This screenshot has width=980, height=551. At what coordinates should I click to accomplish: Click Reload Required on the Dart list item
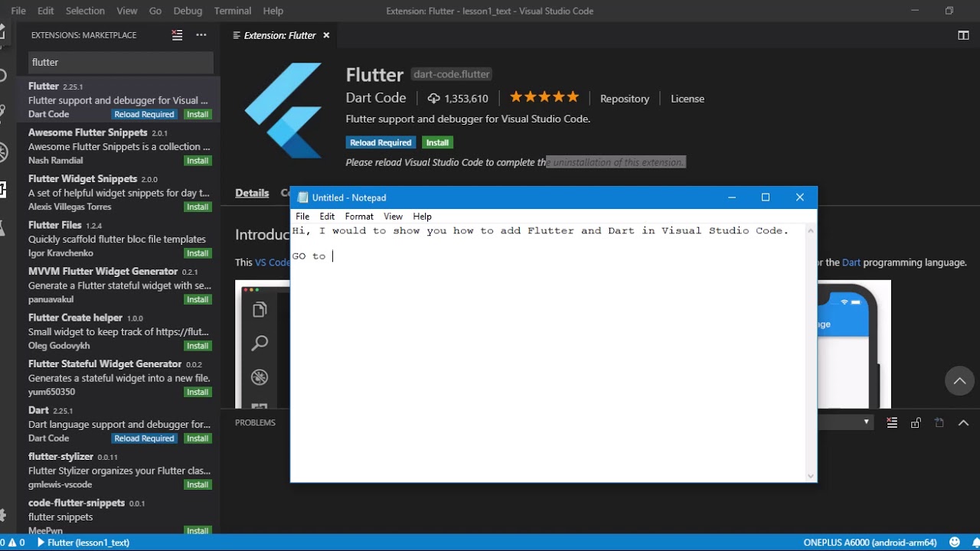point(144,439)
